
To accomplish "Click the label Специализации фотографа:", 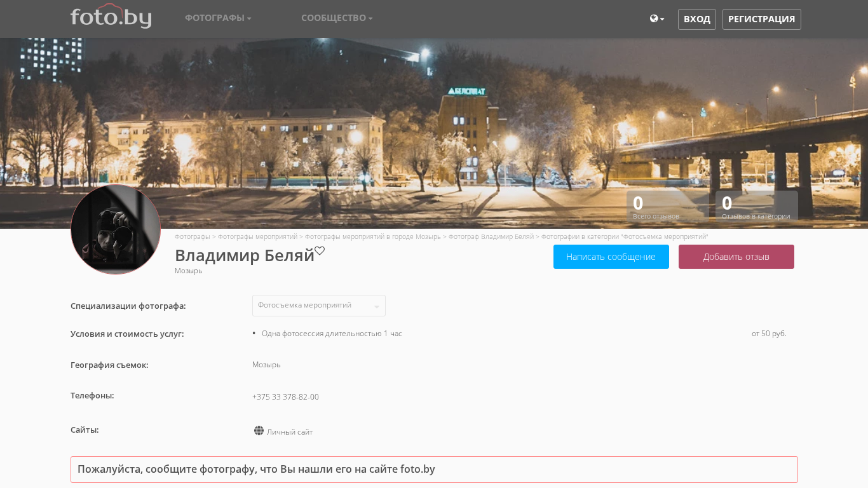I will tap(128, 306).
